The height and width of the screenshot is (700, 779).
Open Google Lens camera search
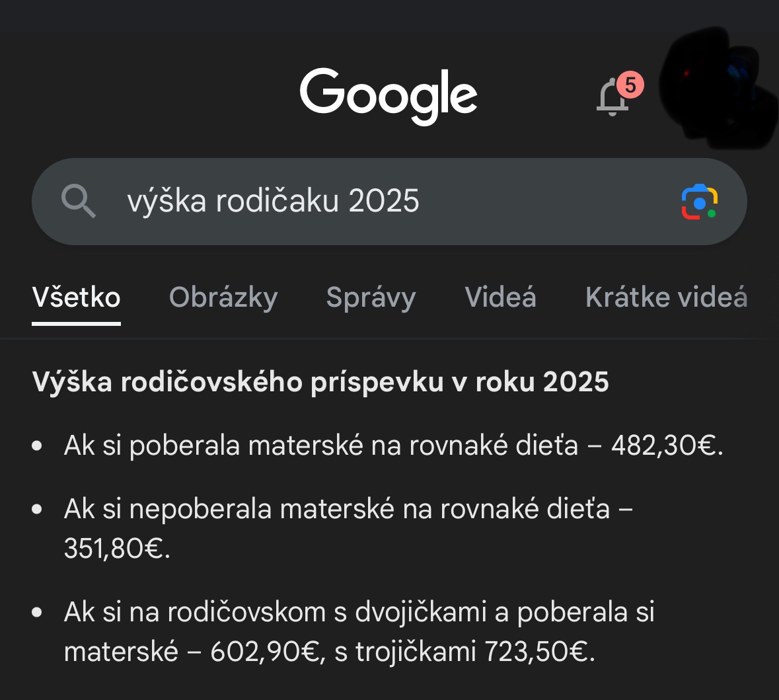[699, 202]
